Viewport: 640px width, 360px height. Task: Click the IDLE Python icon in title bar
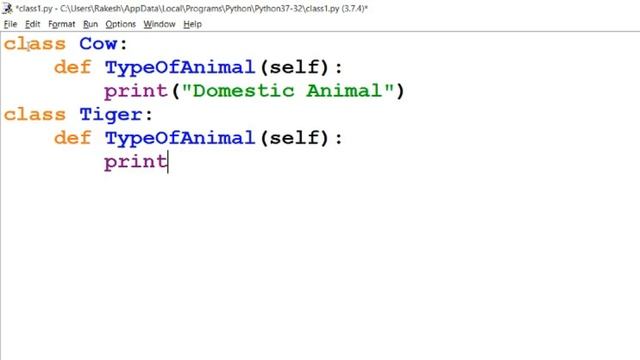click(x=7, y=8)
